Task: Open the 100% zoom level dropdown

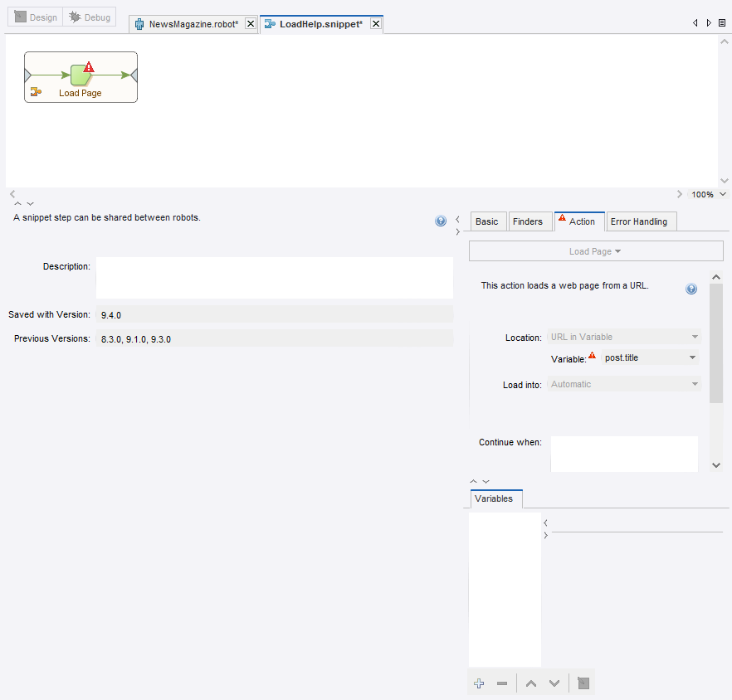Action: click(707, 194)
